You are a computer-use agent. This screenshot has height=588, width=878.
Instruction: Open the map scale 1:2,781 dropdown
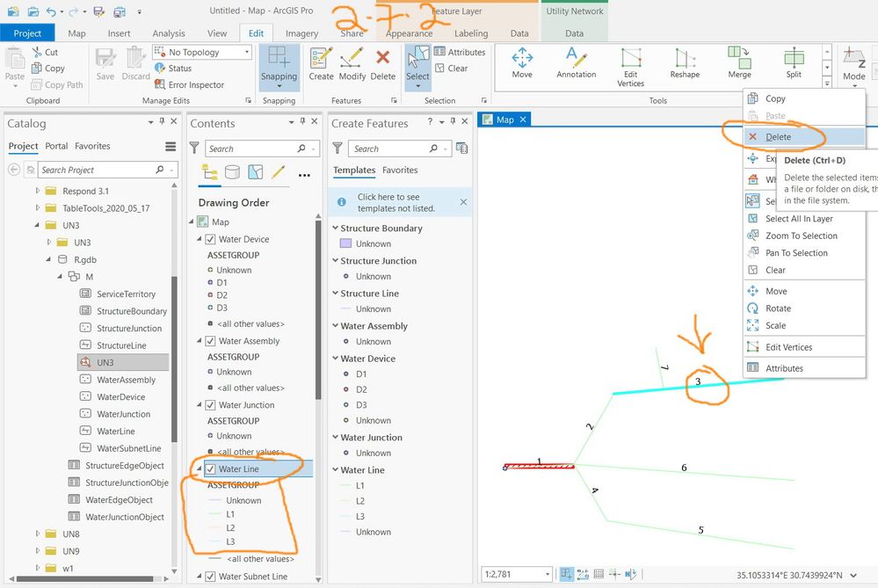[x=548, y=575]
